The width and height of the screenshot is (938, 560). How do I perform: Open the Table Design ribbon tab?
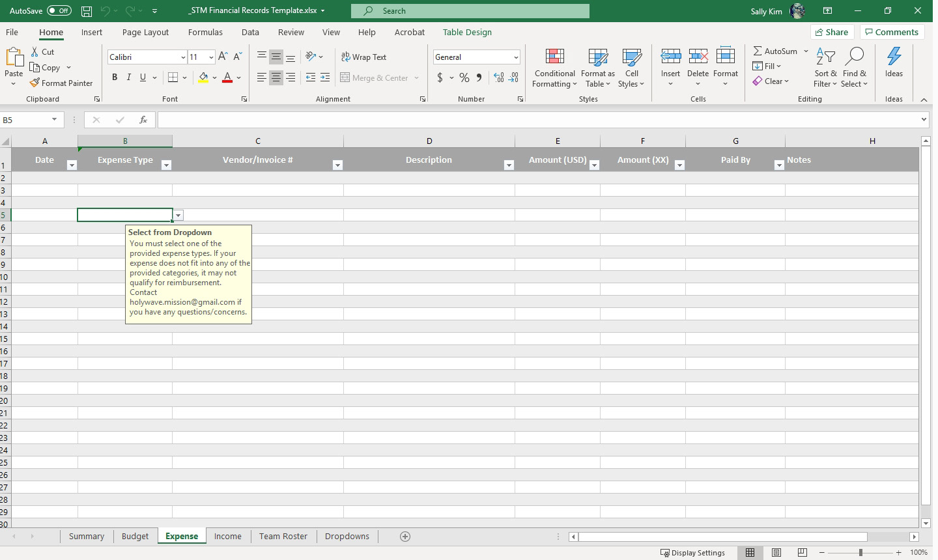pyautogui.click(x=467, y=32)
